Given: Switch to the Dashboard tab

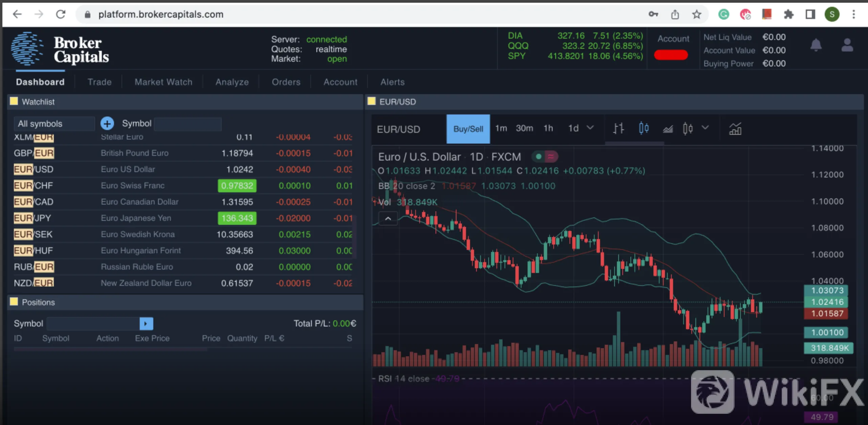Looking at the screenshot, I should pyautogui.click(x=40, y=82).
